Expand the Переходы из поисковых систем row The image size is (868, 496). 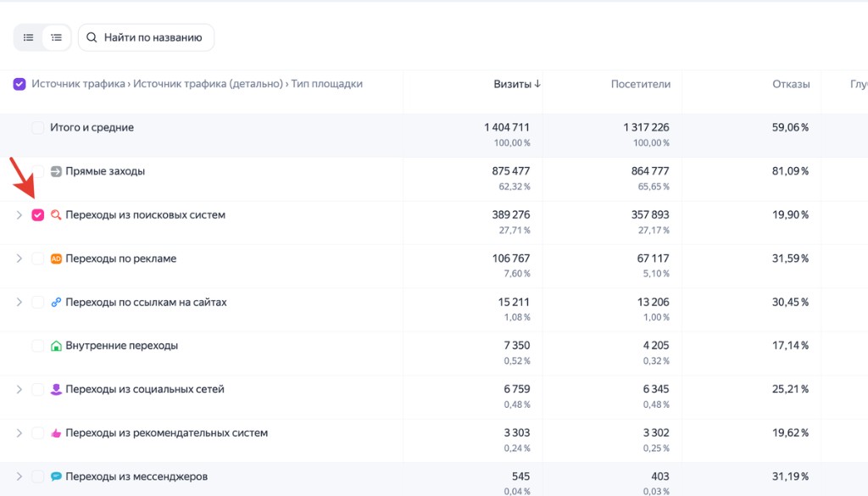(x=19, y=215)
